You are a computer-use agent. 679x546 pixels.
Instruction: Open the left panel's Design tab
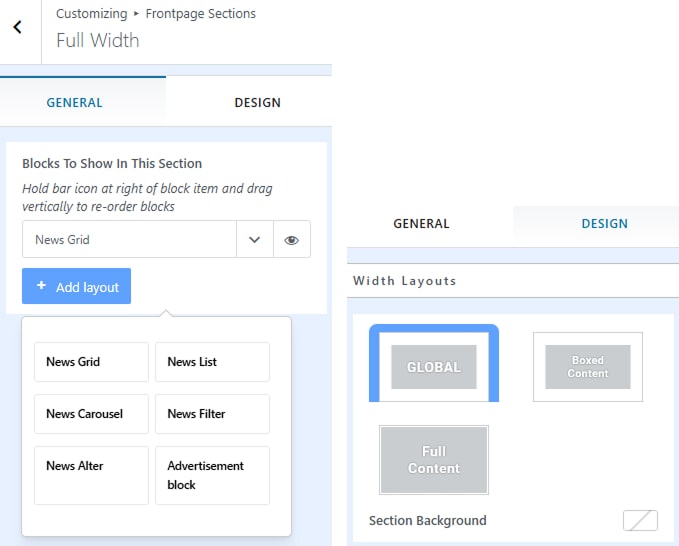(x=257, y=102)
